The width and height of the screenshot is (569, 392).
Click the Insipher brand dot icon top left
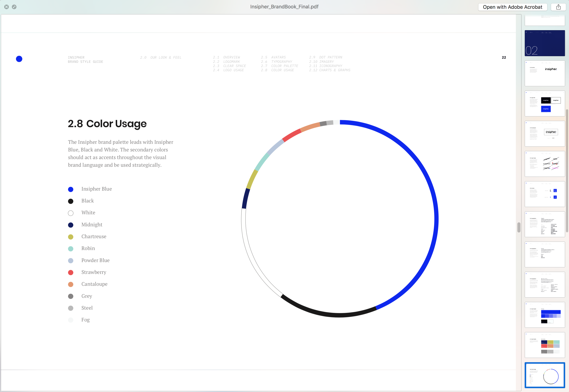click(19, 59)
